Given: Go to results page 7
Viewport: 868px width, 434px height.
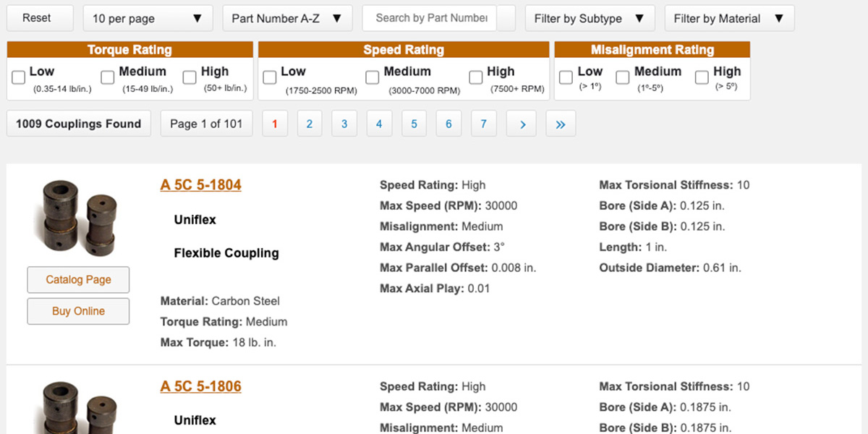Looking at the screenshot, I should point(483,124).
